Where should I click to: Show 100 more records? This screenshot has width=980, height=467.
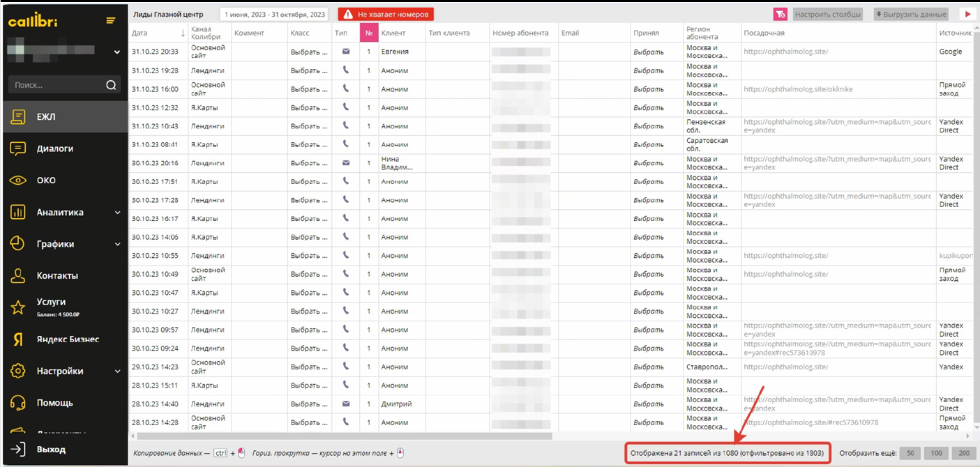coord(936,453)
